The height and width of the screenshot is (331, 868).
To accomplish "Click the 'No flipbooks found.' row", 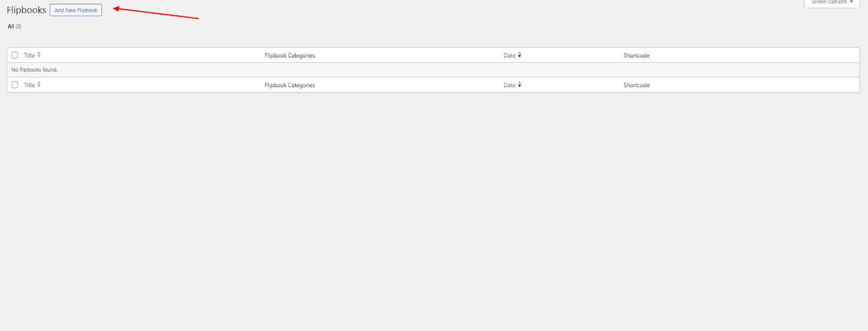I will pyautogui.click(x=35, y=70).
